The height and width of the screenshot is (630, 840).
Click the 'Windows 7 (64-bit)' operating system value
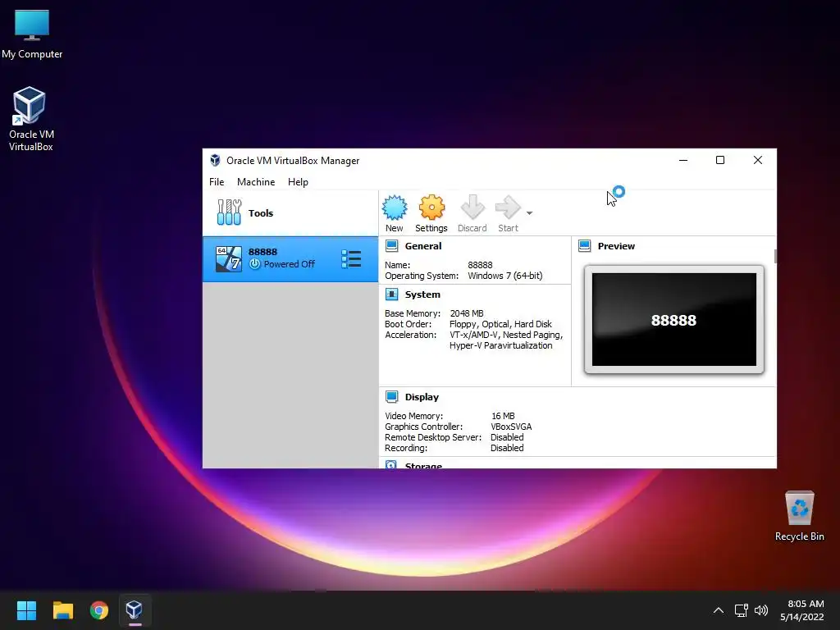click(x=504, y=276)
